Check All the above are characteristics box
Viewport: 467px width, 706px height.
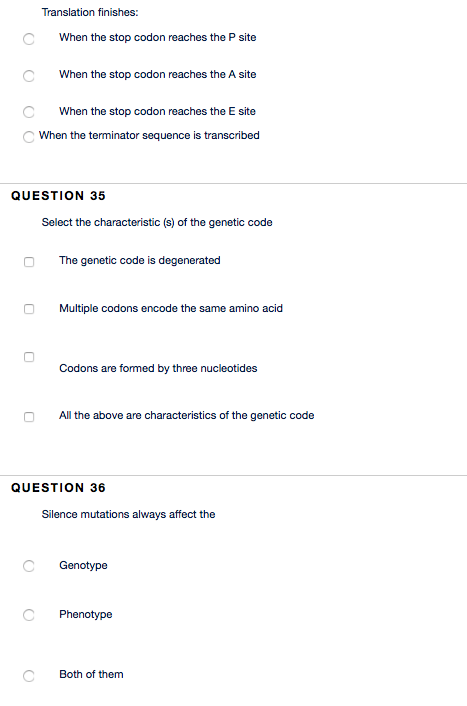pyautogui.click(x=29, y=417)
